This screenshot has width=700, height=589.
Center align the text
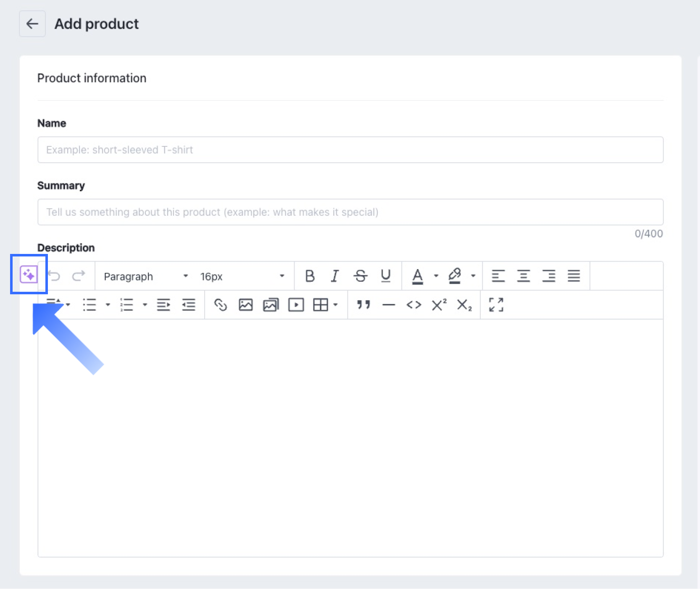[x=523, y=276]
